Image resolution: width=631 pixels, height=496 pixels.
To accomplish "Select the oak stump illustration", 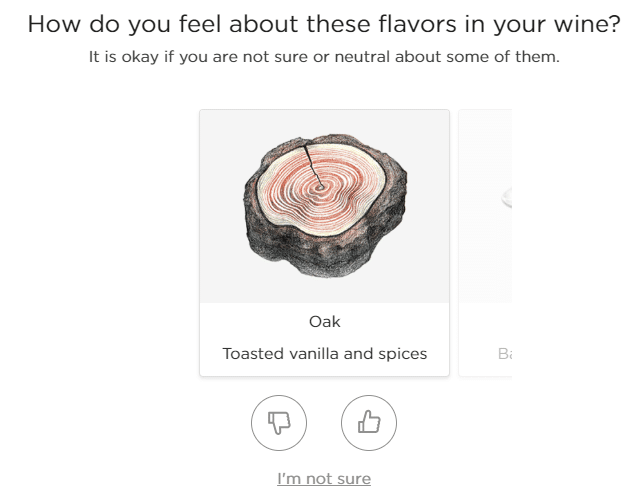I will [x=325, y=206].
